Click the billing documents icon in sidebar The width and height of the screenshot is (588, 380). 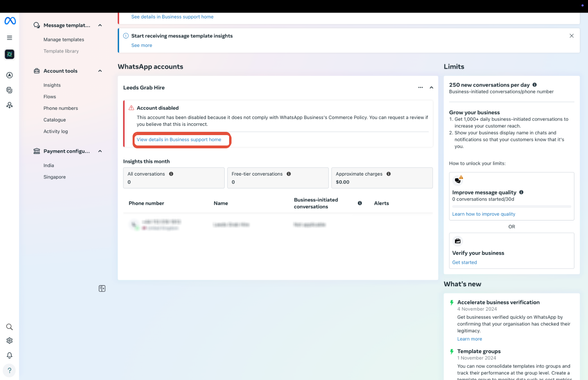[10, 90]
